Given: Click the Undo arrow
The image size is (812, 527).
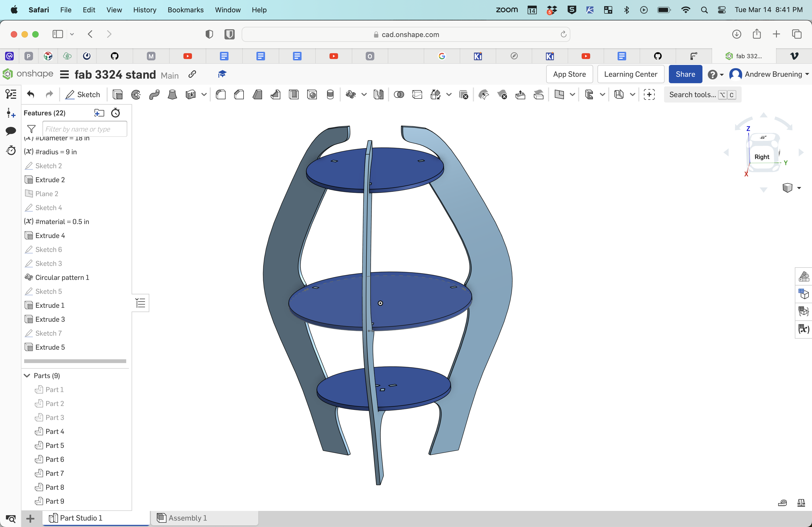Looking at the screenshot, I should coord(31,94).
